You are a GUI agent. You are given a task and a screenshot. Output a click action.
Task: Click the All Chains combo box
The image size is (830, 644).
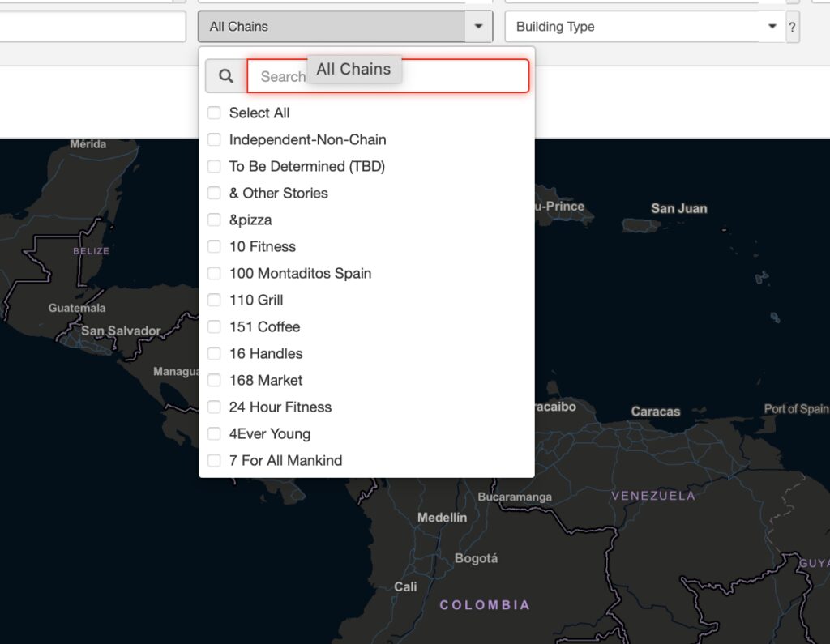coord(332,27)
